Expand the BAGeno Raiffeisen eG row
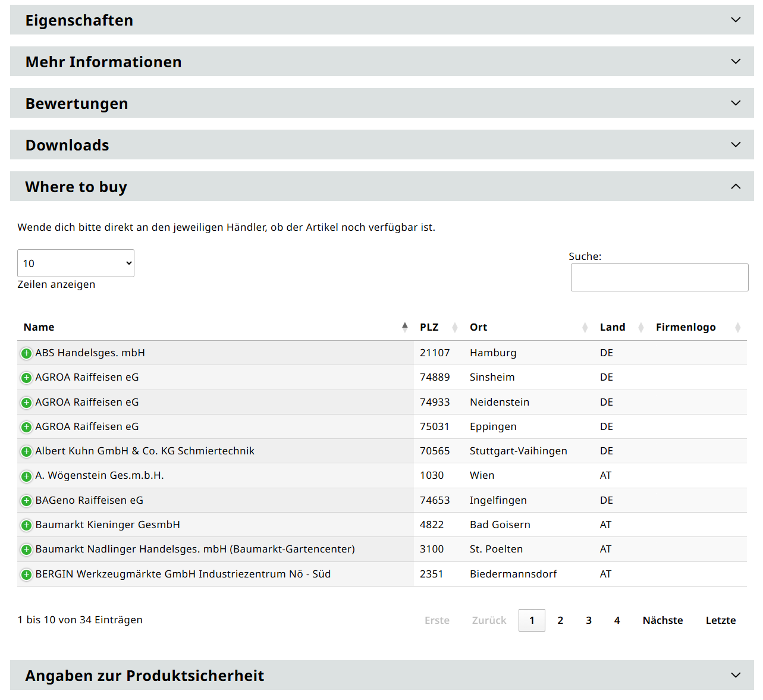Screen dimensions: 763x700 [x=26, y=501]
